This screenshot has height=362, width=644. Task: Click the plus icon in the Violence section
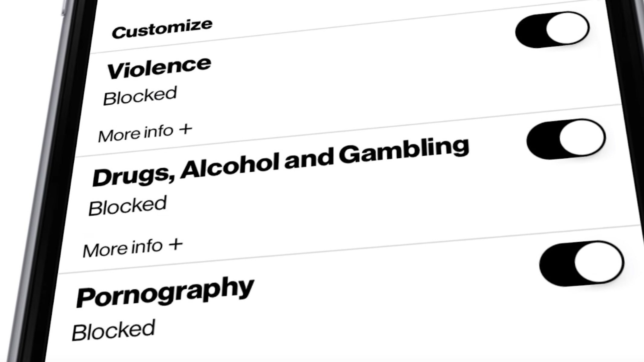pos(185,130)
